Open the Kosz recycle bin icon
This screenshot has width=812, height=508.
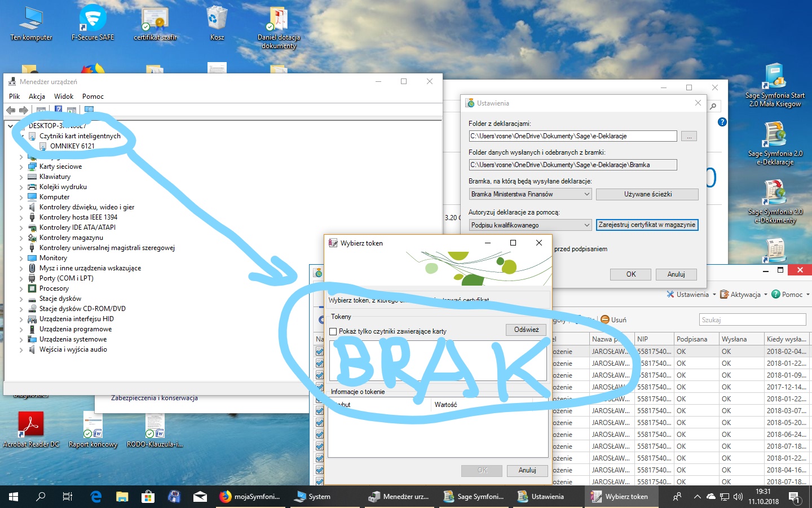click(217, 23)
